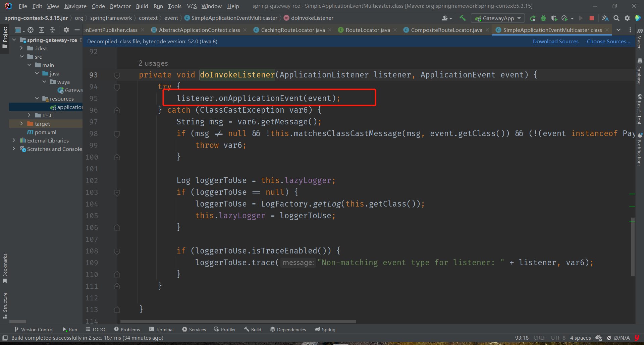Image resolution: width=644 pixels, height=345 pixels.
Task: Click the colorful plugin logo icon at top right
Action: pyautogui.click(x=638, y=18)
